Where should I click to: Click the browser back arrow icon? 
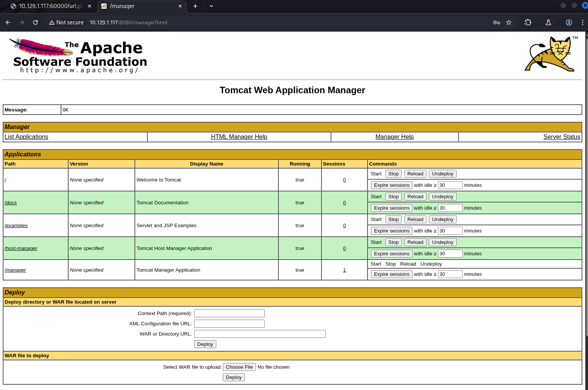click(8, 22)
